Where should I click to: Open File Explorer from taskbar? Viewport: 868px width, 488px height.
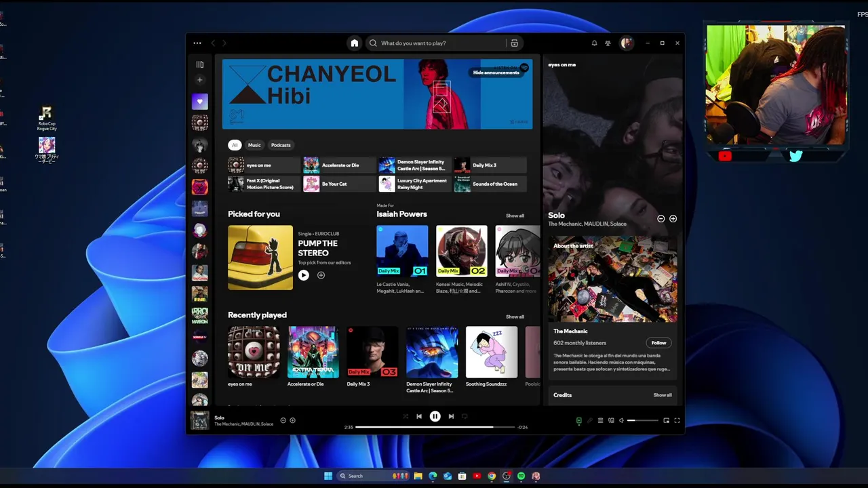(x=418, y=476)
